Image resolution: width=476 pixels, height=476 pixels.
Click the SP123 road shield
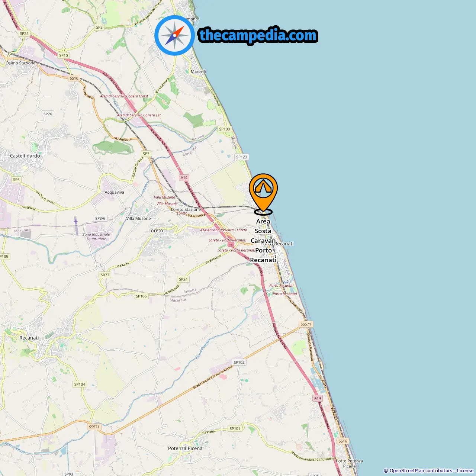tap(242, 157)
